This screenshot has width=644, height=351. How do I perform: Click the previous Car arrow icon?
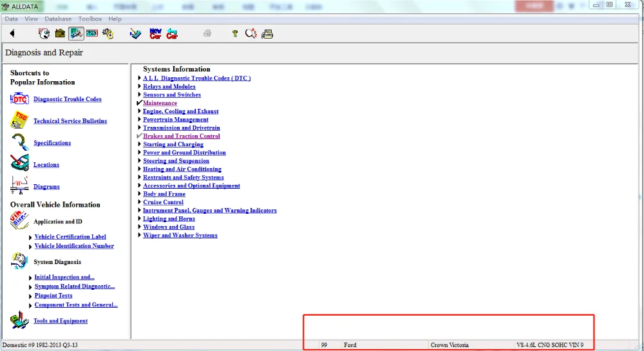pos(172,33)
